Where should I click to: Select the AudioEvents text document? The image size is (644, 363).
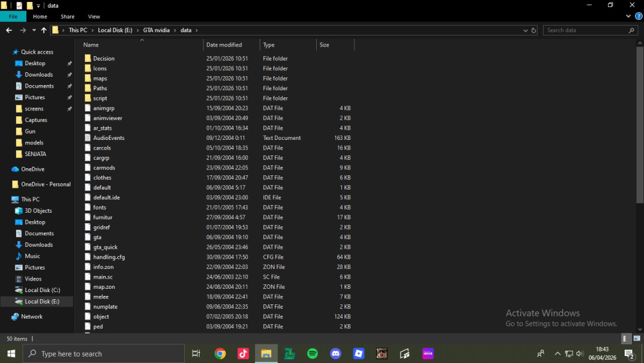click(108, 138)
